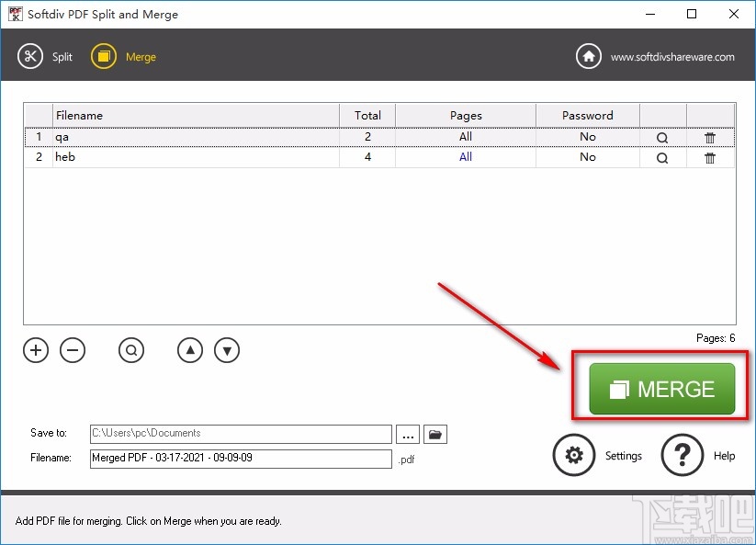This screenshot has height=545, width=756.
Task: Edit the merged PDF Filename field
Action: point(241,459)
